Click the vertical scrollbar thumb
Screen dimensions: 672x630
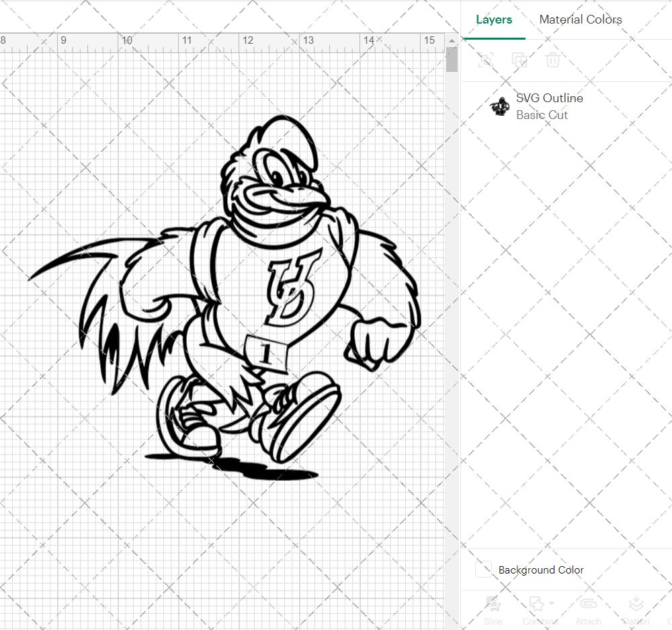tap(452, 60)
